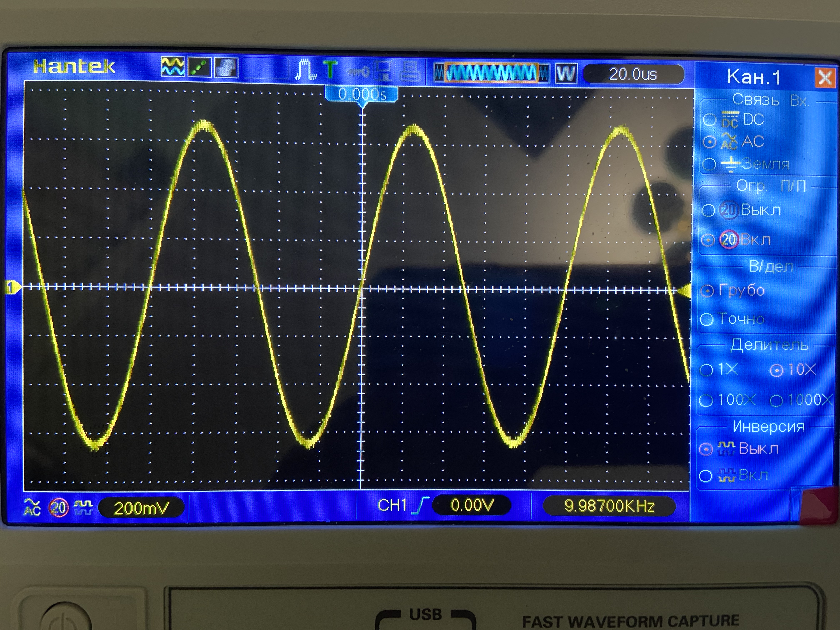Click the 20.0us timebase readout
The height and width of the screenshot is (630, 840).
point(633,74)
